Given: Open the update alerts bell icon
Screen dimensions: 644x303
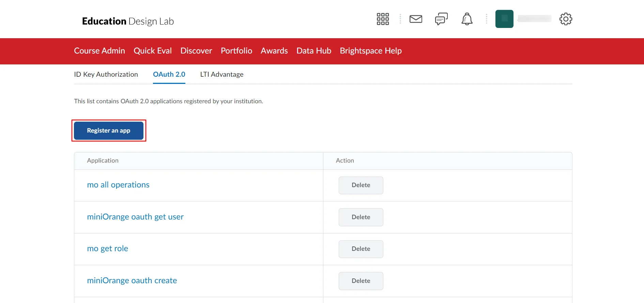Looking at the screenshot, I should pos(467,19).
